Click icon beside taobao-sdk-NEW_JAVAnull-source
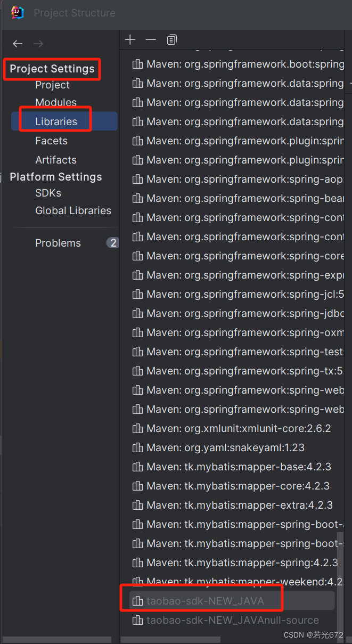The image size is (352, 644). click(137, 620)
